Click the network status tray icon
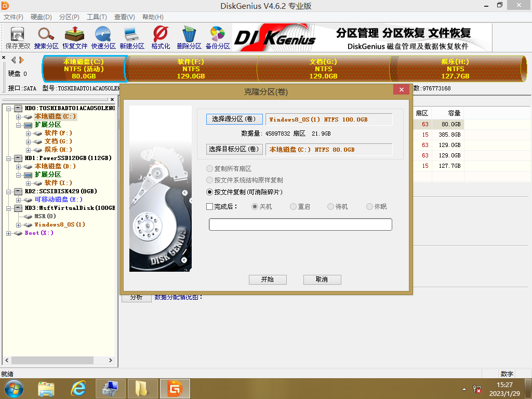 click(477, 389)
